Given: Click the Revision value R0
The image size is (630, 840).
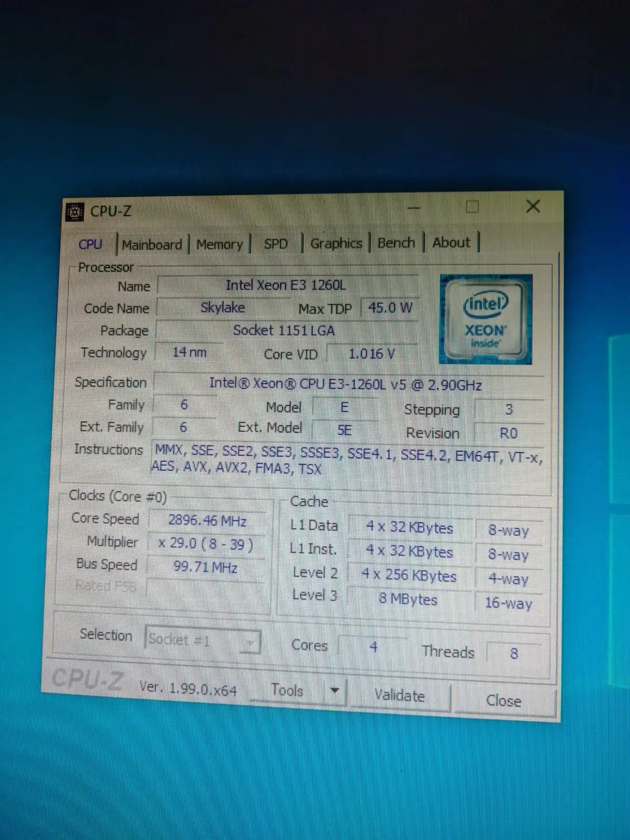Looking at the screenshot, I should point(508,433).
